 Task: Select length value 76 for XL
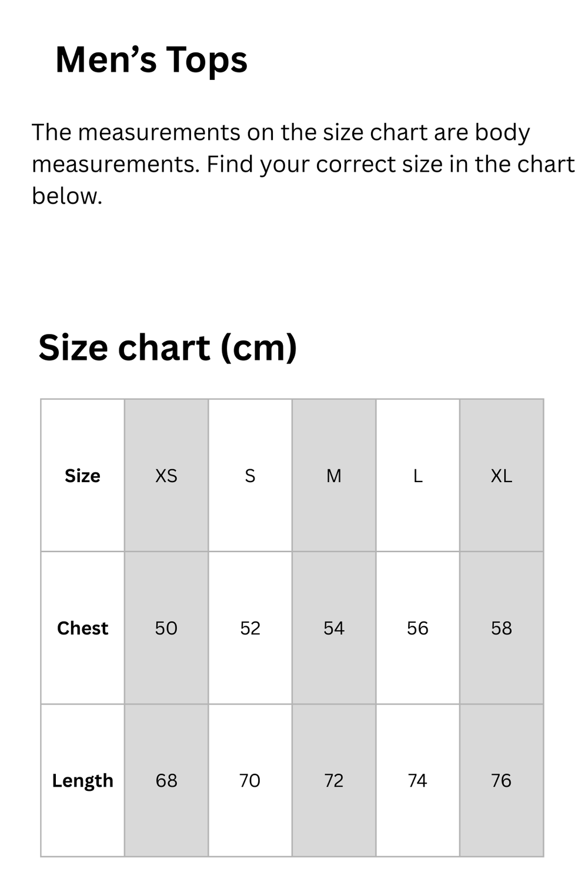point(502,780)
